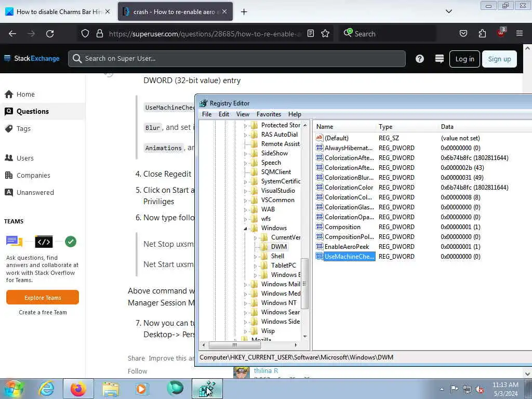Click Firefox Search box

coord(388,34)
